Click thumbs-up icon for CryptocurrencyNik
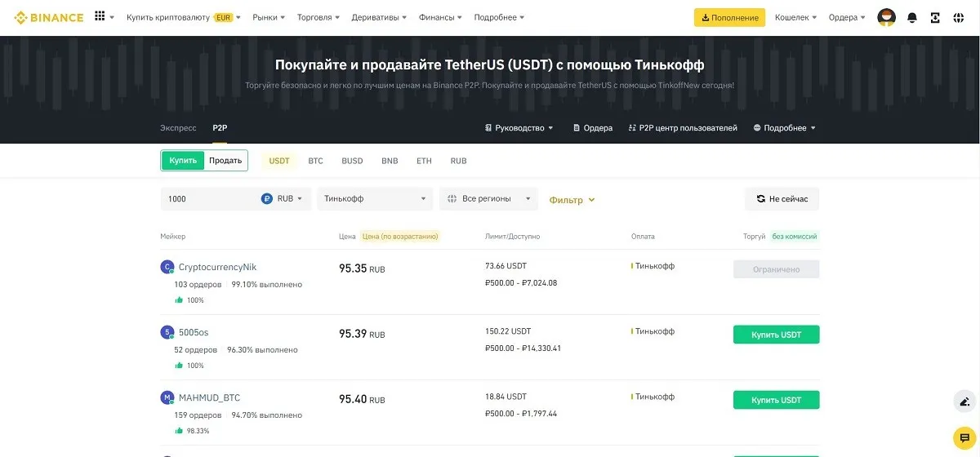Viewport: 980px width, 457px height. 179,300
